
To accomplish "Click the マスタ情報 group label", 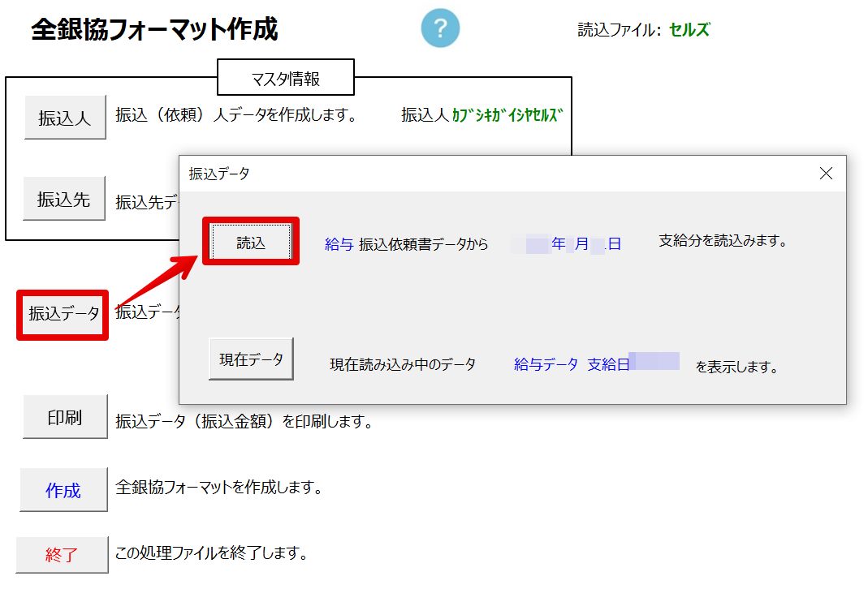I will (286, 78).
